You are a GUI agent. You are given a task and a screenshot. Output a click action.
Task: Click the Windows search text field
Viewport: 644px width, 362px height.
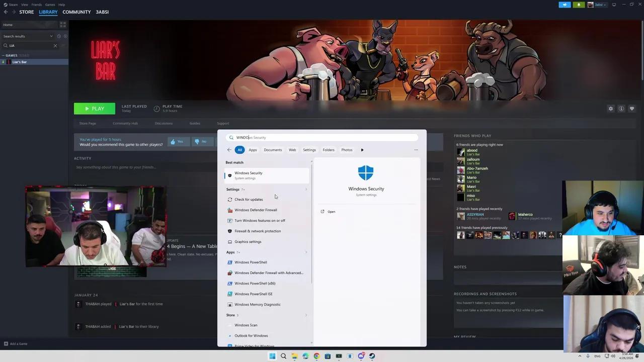(x=322, y=137)
